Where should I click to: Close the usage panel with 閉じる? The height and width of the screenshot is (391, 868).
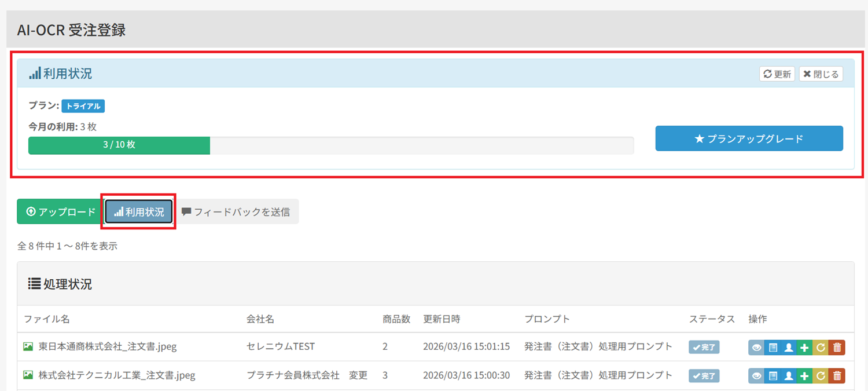pos(821,74)
